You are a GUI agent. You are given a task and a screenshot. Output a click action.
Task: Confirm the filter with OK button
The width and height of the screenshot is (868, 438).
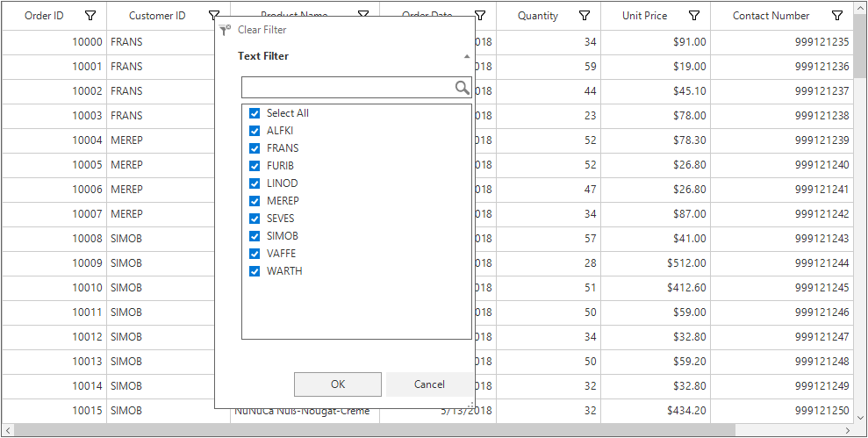pyautogui.click(x=338, y=384)
